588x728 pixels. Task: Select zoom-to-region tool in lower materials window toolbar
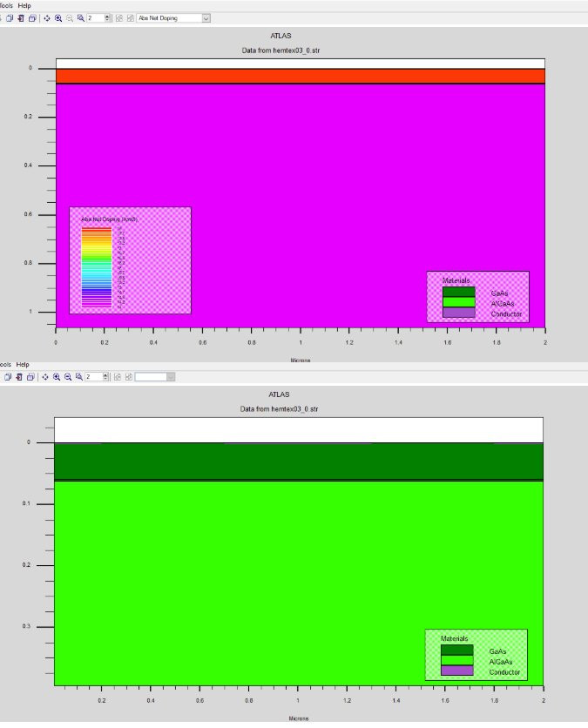click(x=79, y=377)
